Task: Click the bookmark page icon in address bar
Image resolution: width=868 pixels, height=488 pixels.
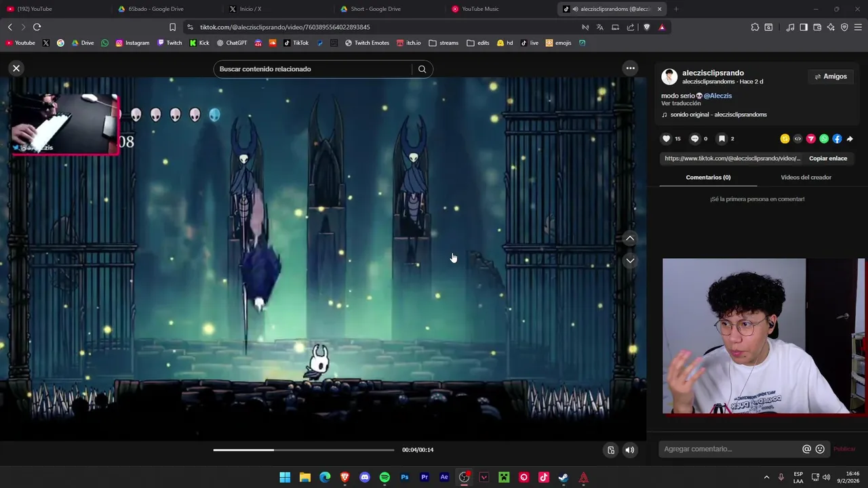Action: point(172,27)
